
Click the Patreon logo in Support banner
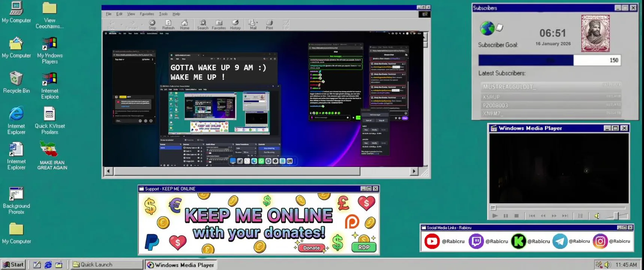(x=352, y=222)
